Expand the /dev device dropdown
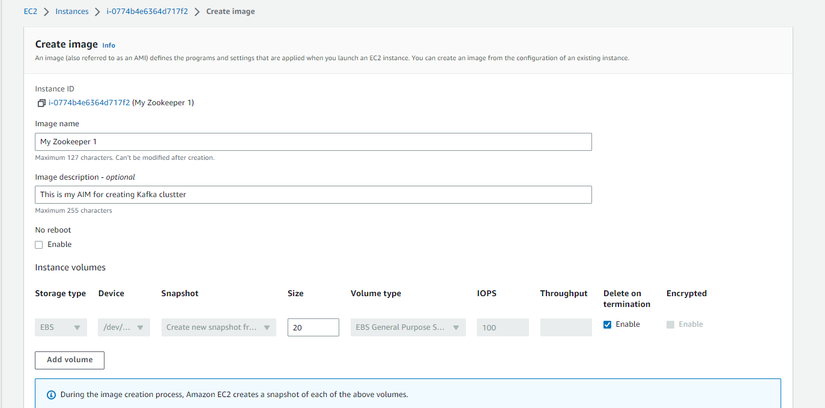Viewport: 825px width, 408px height. 124,327
